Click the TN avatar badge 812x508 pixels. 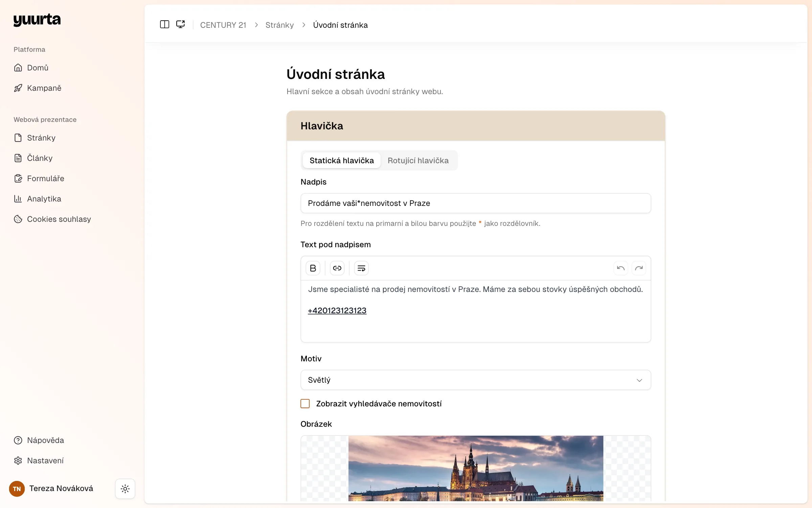point(17,489)
